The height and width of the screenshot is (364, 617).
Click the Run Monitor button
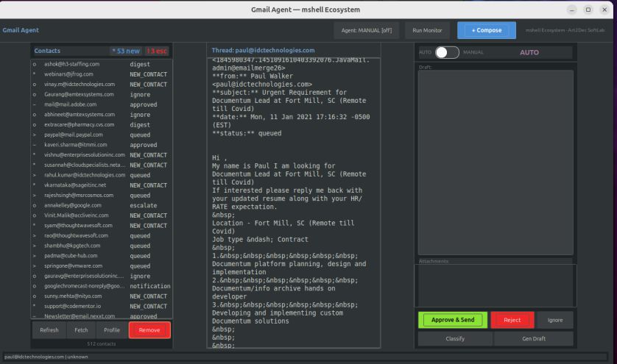pos(427,30)
